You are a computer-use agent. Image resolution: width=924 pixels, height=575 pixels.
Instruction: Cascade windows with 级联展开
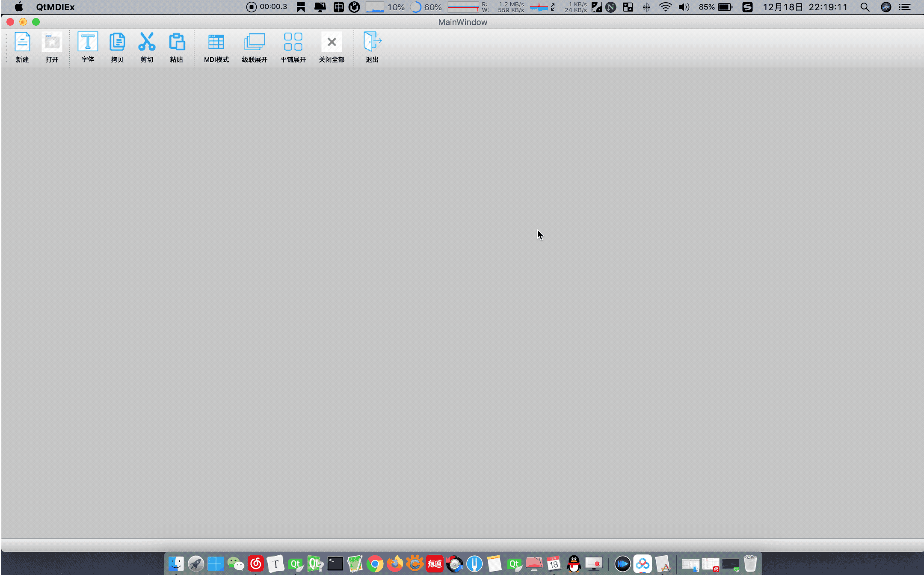pyautogui.click(x=255, y=42)
